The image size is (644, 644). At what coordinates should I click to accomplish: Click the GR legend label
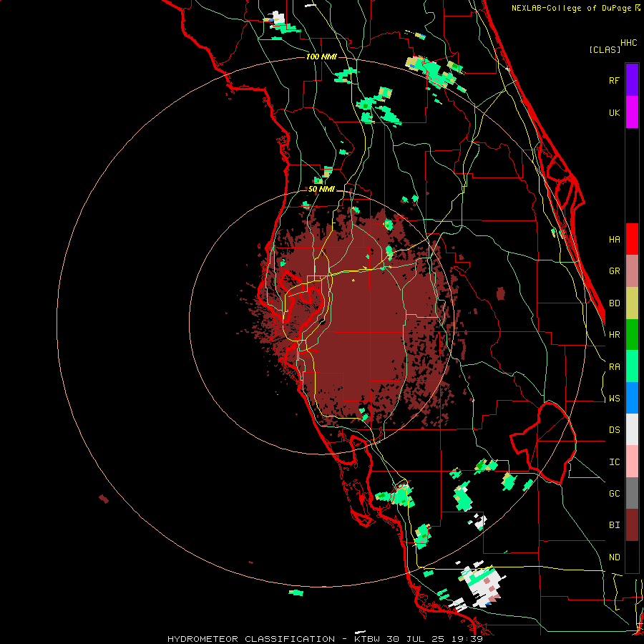click(x=614, y=271)
